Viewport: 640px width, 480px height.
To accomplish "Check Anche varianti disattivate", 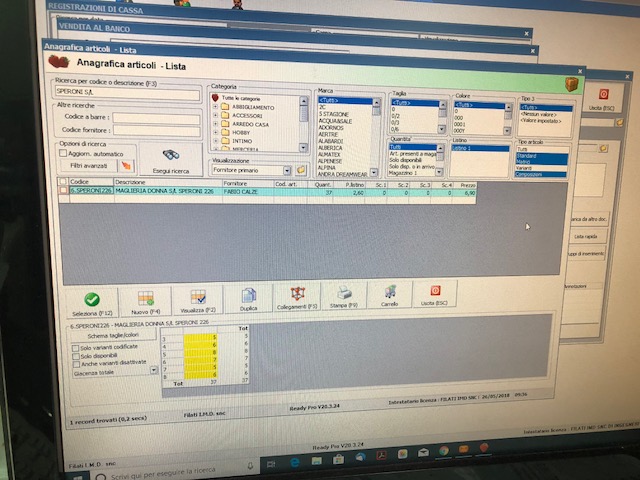I will coord(76,364).
